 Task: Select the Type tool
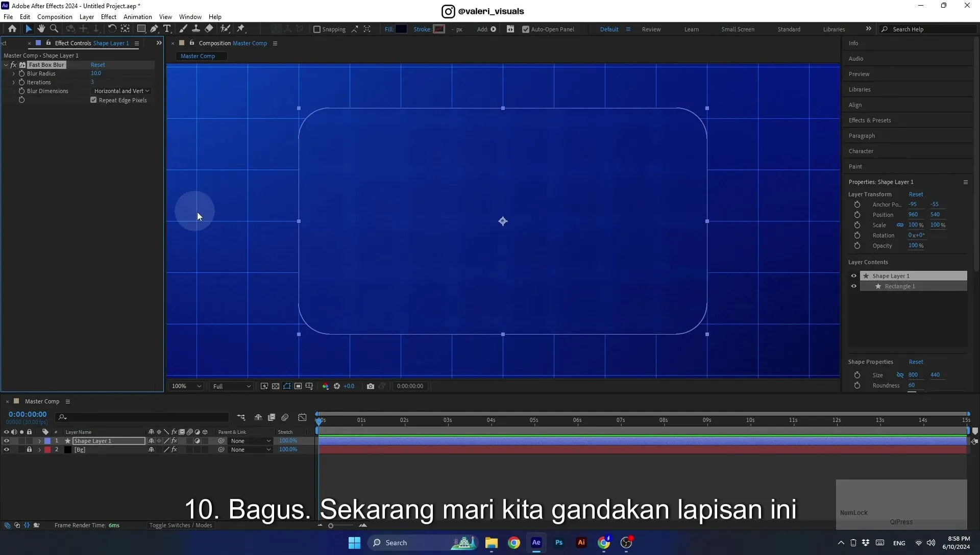click(x=167, y=29)
